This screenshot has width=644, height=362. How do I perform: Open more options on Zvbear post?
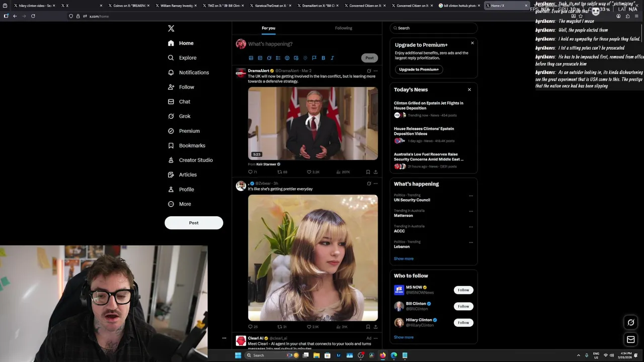375,184
